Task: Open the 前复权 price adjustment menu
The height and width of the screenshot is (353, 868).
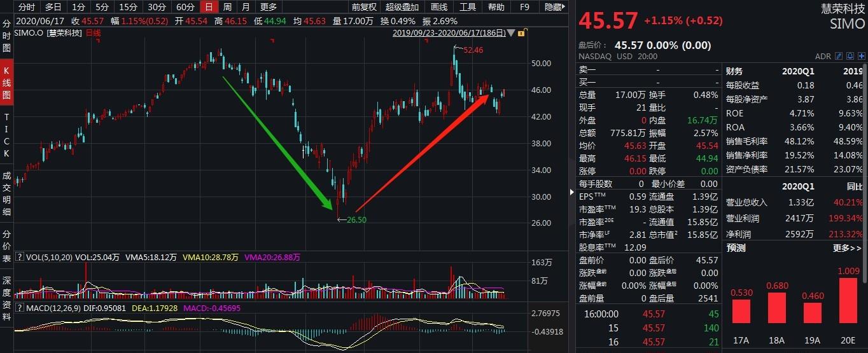Action: click(364, 7)
